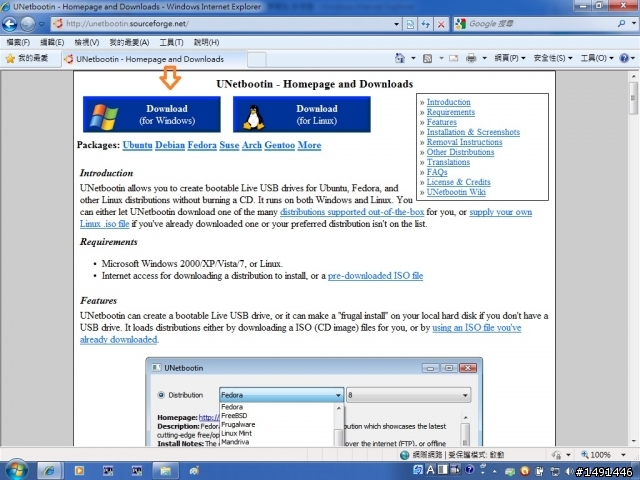640x480 pixels.
Task: Click the Windows Explorer folder taskbar icon
Action: pos(165,471)
